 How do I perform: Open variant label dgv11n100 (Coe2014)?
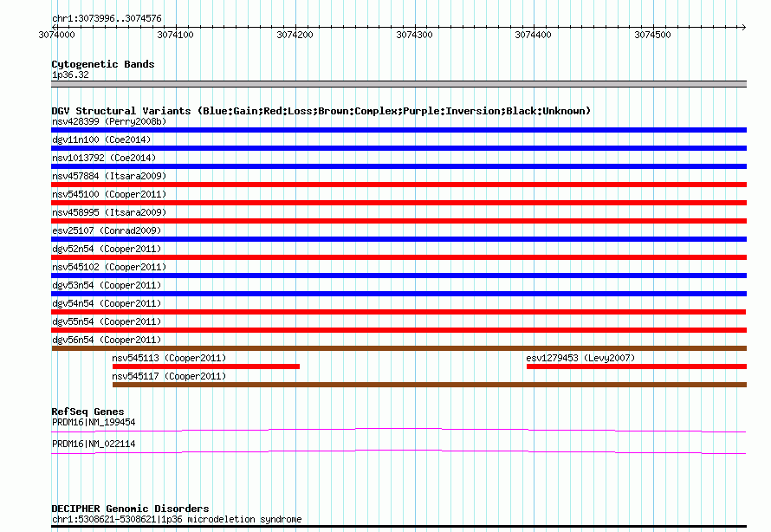pyautogui.click(x=101, y=139)
